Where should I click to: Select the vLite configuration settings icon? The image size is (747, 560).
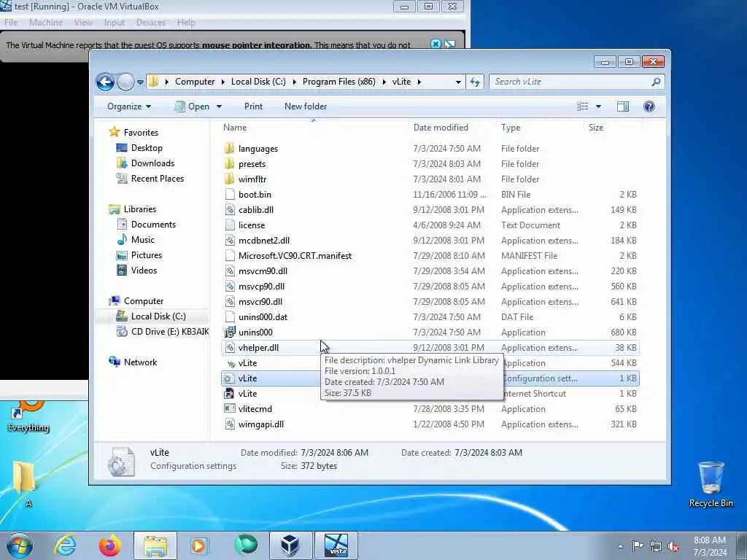230,378
